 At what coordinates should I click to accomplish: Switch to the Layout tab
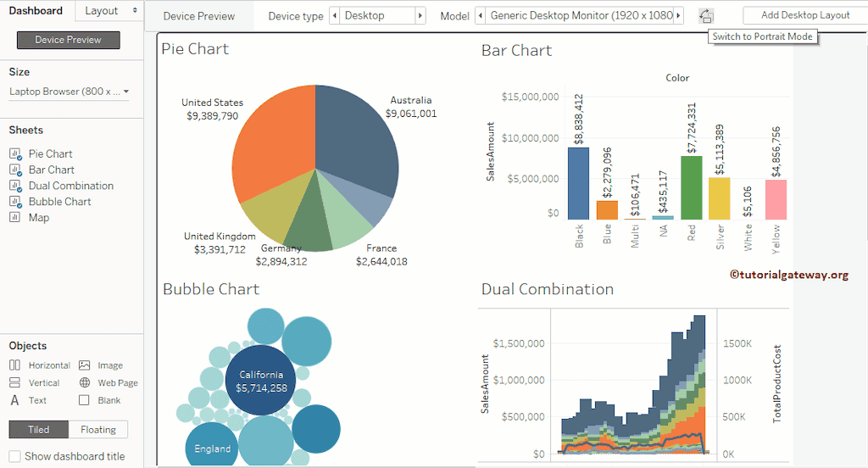click(108, 11)
